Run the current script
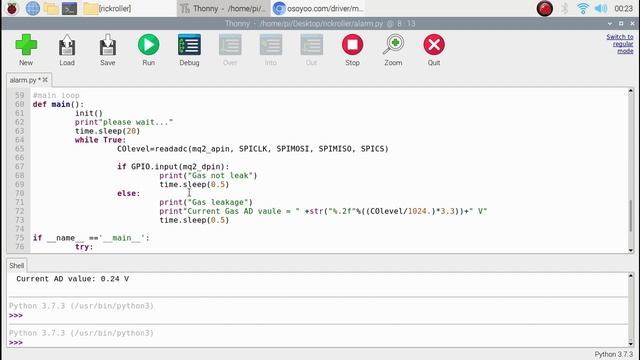Image resolution: width=640 pixels, height=360 pixels. pos(149,50)
